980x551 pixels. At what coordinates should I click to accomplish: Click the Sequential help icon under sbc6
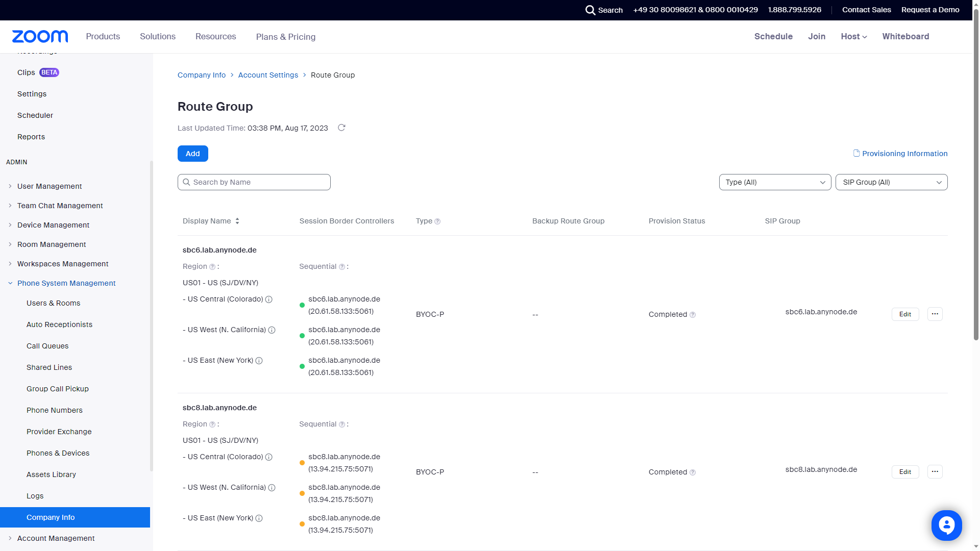tap(342, 267)
